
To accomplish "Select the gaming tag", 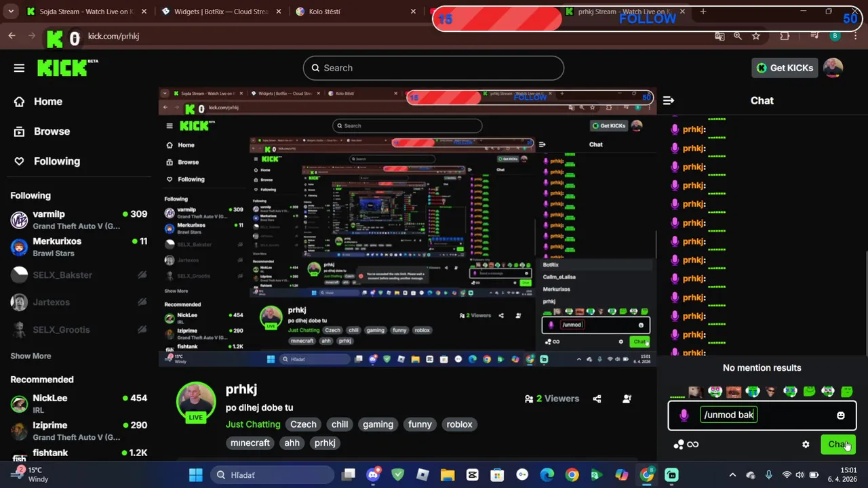I will (x=378, y=424).
